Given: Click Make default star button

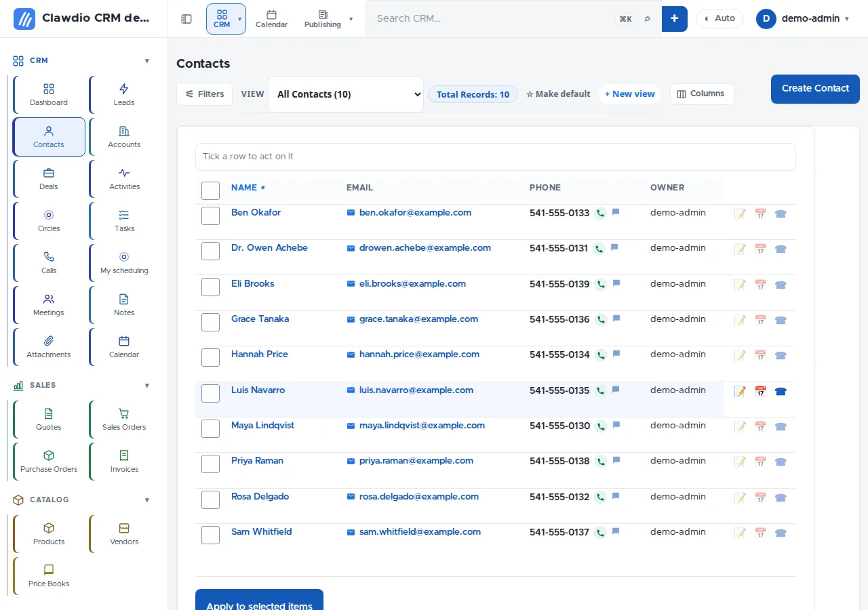Looking at the screenshot, I should (x=558, y=94).
